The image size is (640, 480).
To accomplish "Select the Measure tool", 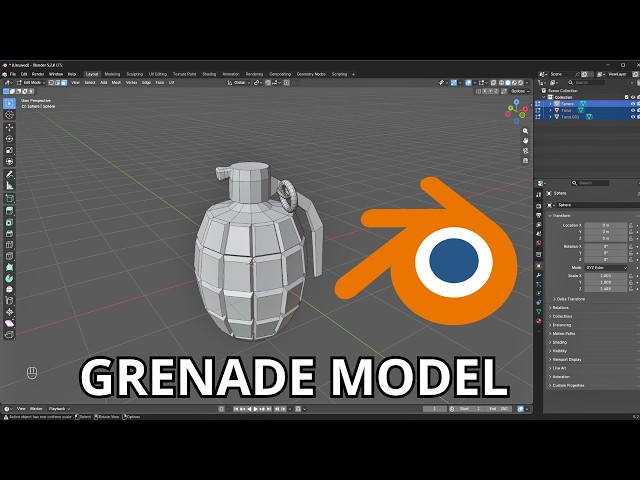I will coord(9,186).
